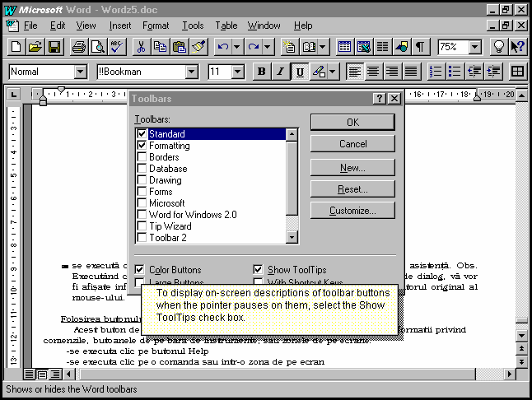Click the Toolbars list scroll-down arrow

(292, 237)
